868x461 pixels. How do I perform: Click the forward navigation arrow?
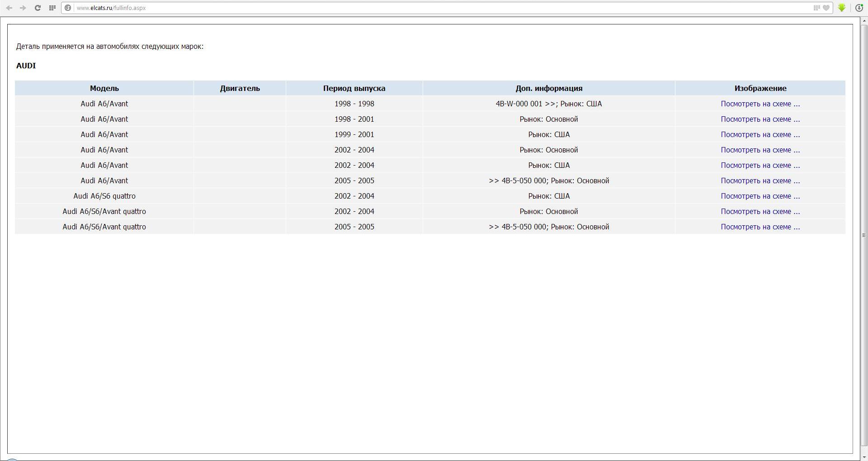click(x=23, y=8)
